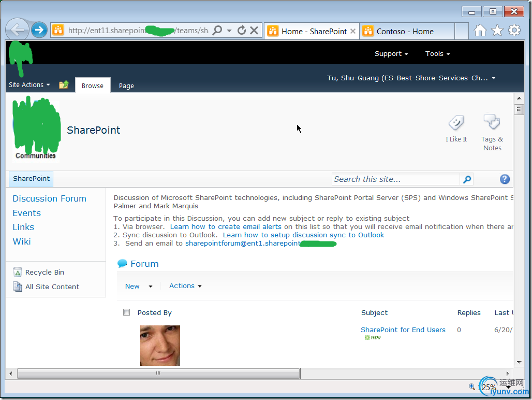532x400 pixels.
Task: Click the SharePoint site title
Action: [94, 130]
